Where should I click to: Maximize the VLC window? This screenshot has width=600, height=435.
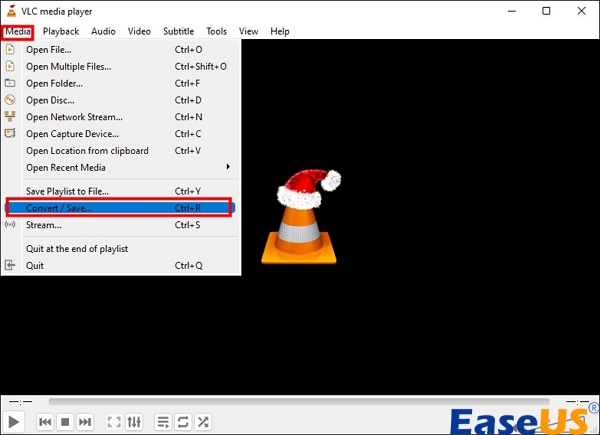tap(546, 11)
